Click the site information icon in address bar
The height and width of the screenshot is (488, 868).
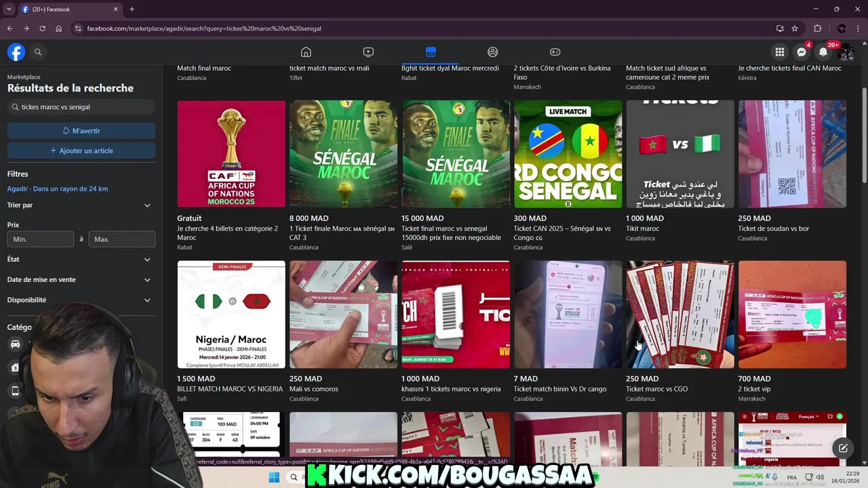[78, 28]
